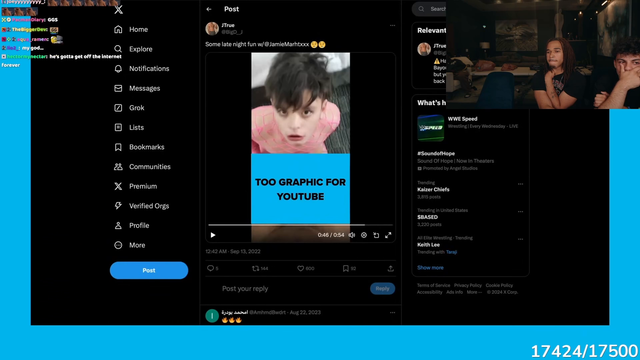640x360 pixels.
Task: Click the share post icon
Action: coord(391,268)
